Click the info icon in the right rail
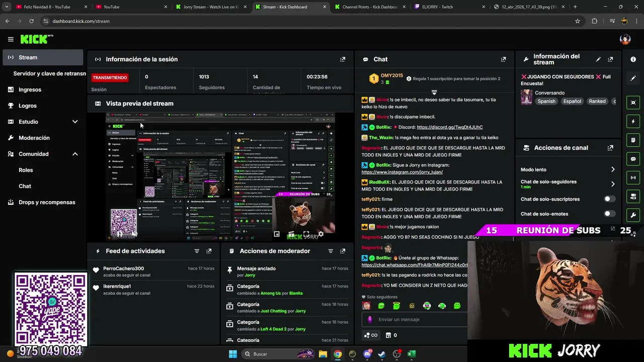This screenshot has width=644, height=362. point(633,59)
